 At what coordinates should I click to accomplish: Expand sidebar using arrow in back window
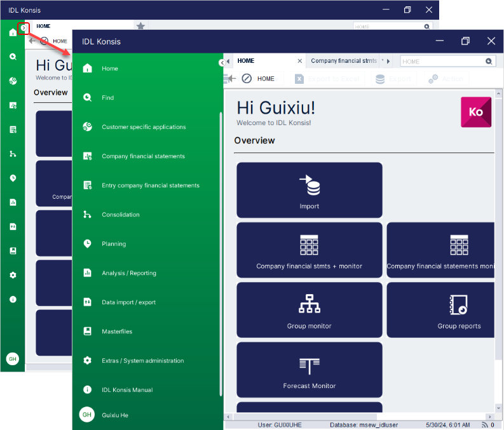pos(24,28)
